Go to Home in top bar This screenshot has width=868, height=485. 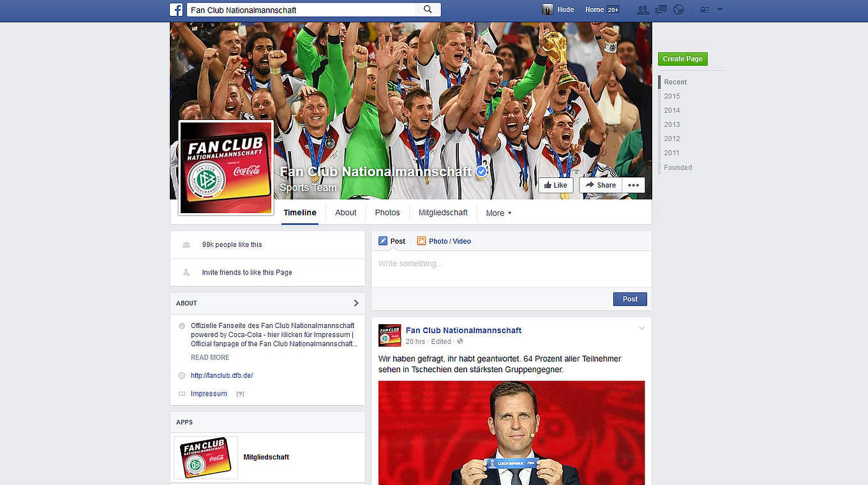(x=594, y=10)
